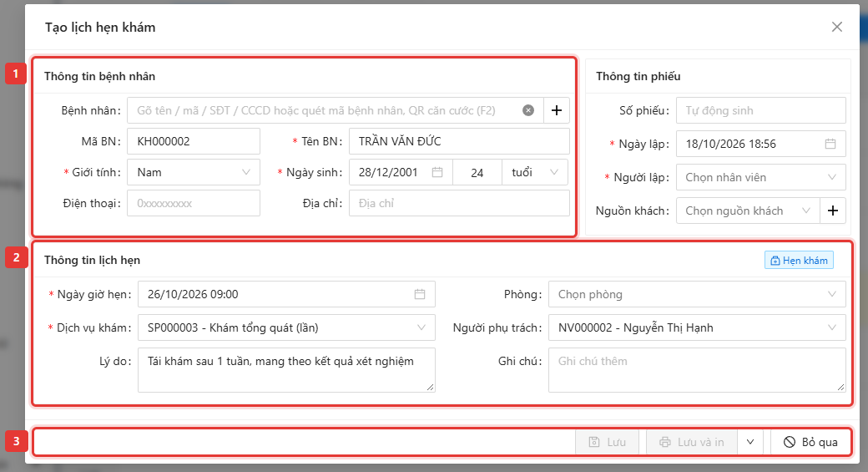The image size is (868, 472).
Task: Open the Người phụ trách dropdown
Action: (697, 327)
